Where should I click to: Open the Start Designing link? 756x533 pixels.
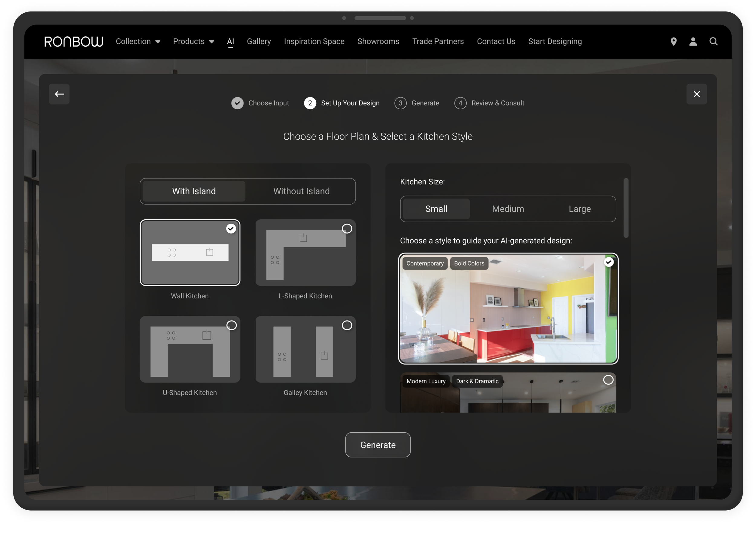coord(555,41)
